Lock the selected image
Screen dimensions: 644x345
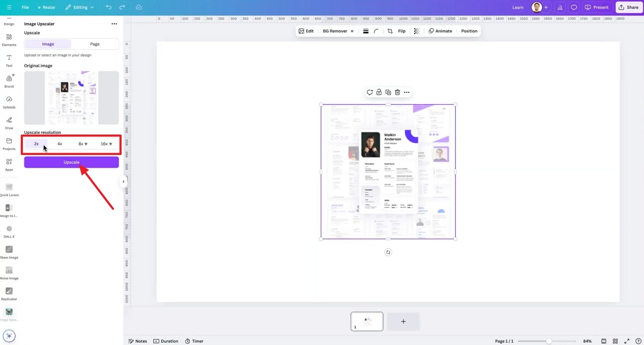(x=379, y=92)
